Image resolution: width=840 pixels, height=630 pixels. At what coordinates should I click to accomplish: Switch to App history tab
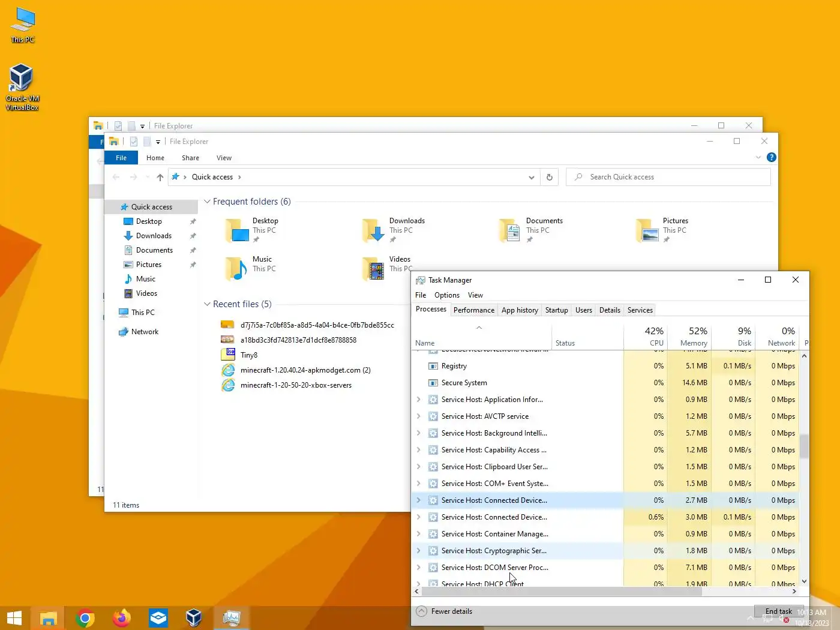coord(520,310)
